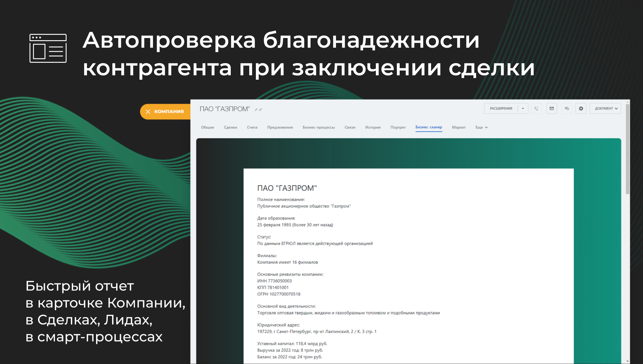
Task: Open the chat messages icon
Action: pyautogui.click(x=567, y=109)
